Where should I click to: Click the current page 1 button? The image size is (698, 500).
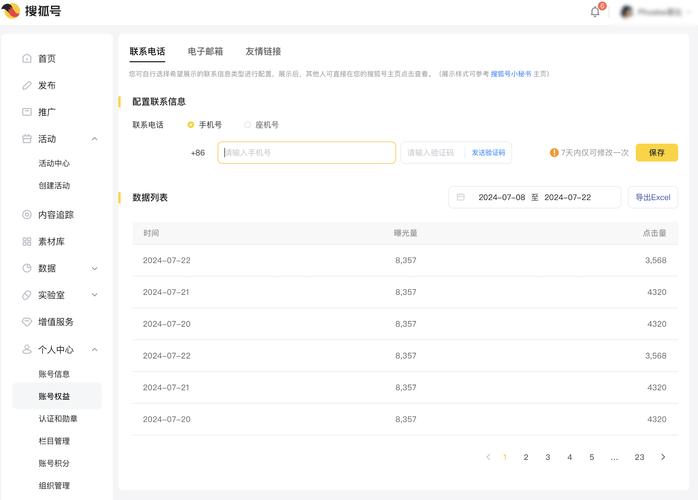coord(505,457)
